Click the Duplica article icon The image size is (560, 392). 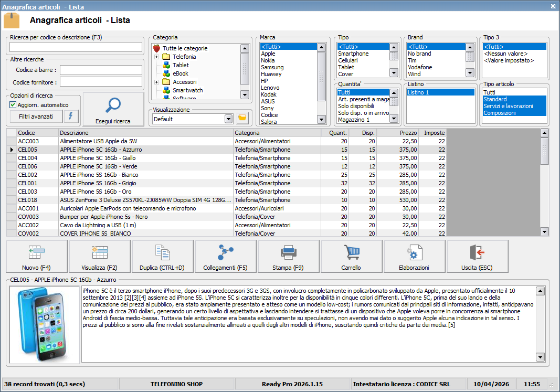coord(162,256)
